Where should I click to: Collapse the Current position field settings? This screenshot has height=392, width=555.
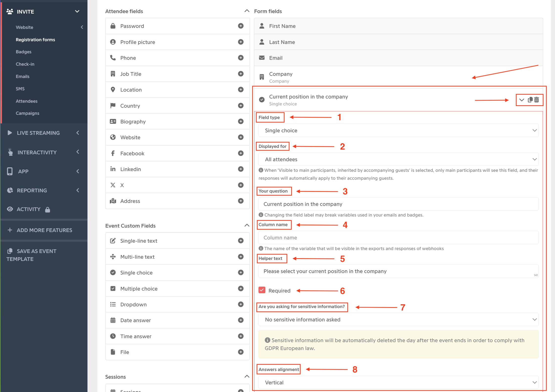522,100
